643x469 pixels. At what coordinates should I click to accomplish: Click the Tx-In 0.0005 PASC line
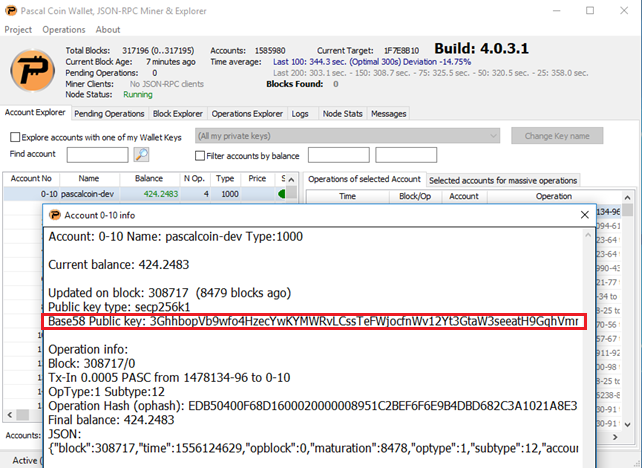click(x=169, y=378)
